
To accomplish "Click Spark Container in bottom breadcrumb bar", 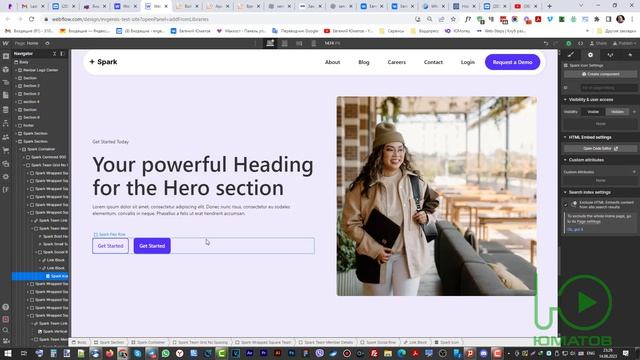I will 148,342.
